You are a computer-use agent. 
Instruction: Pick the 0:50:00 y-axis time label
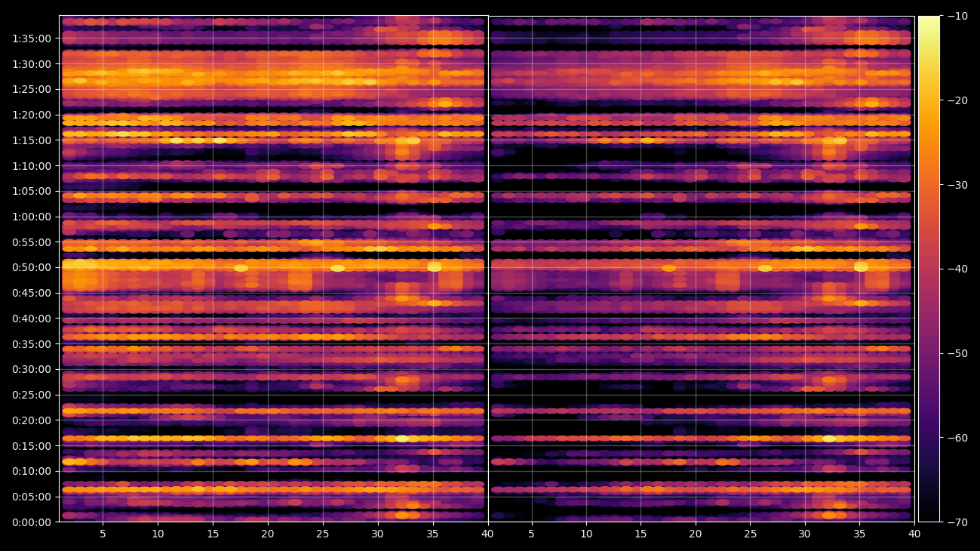(32, 267)
